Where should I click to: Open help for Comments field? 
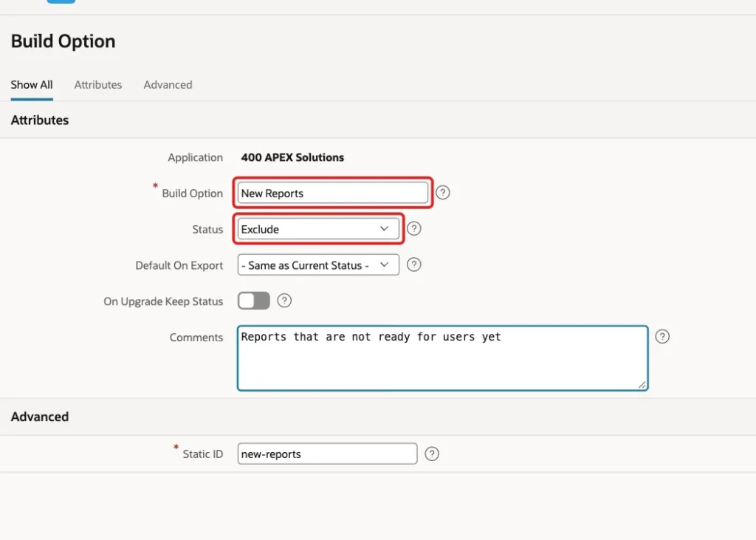662,336
